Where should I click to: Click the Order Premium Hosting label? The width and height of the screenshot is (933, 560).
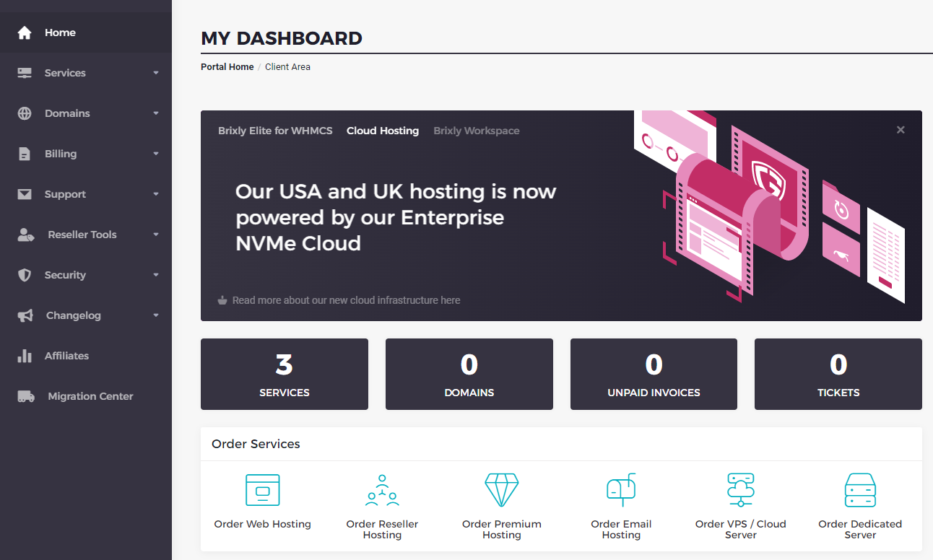[502, 530]
